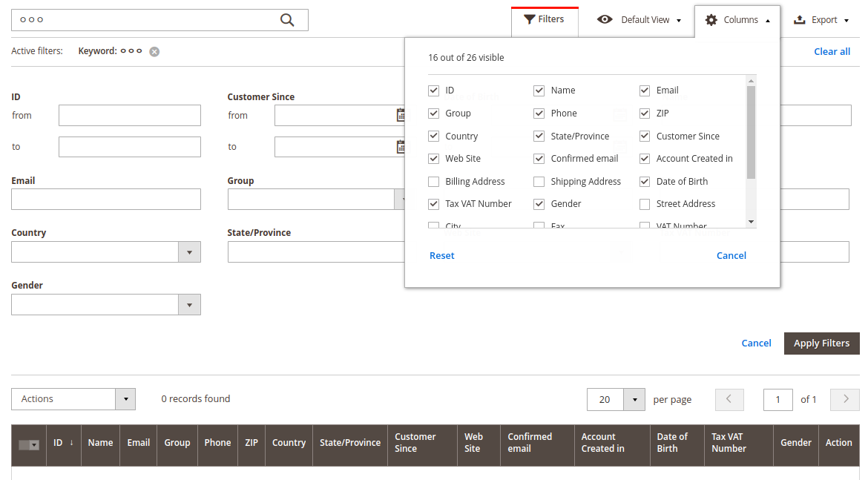Disable the Gender column checkbox
Viewport: 868px width, 480px height.
point(539,204)
